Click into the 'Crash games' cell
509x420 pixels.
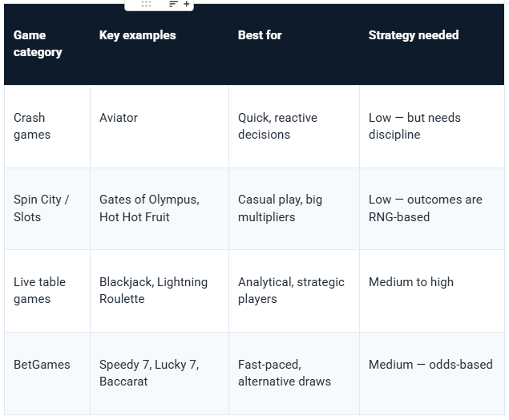tap(47, 127)
